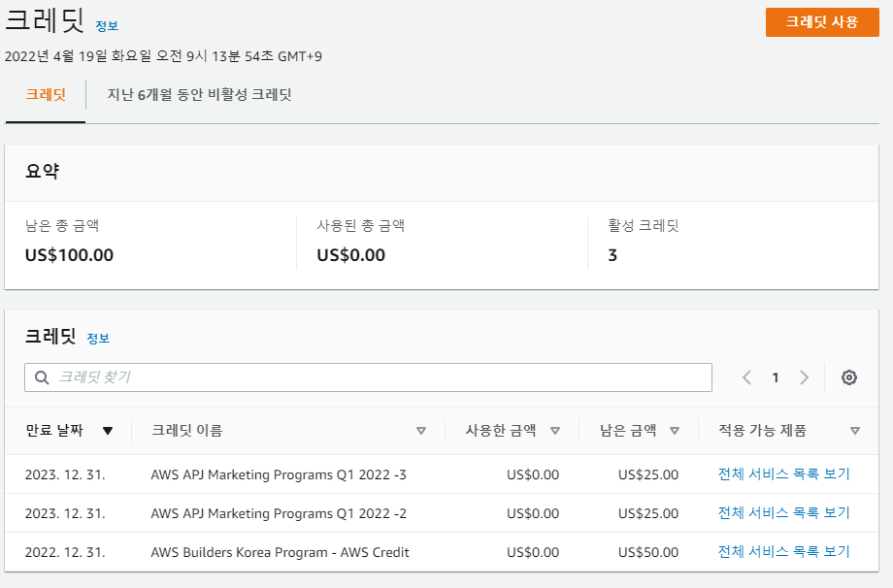This screenshot has height=588, width=893.
Task: Click remaining amount US$50.00
Action: [648, 552]
